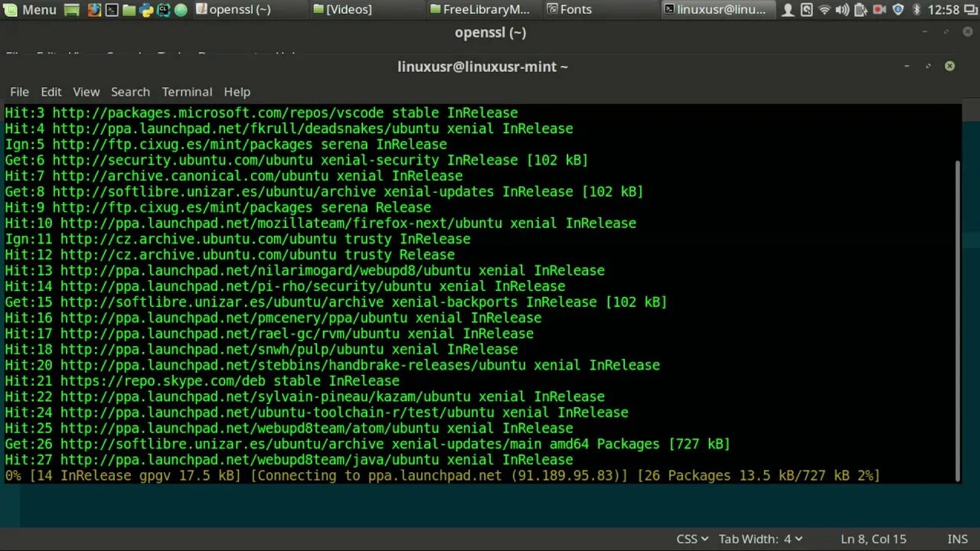The height and width of the screenshot is (551, 980).
Task: Open the Mint Menu button
Action: [30, 9]
